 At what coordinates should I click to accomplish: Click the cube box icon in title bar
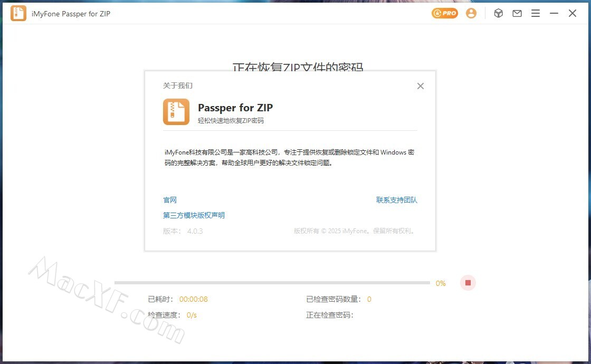498,13
